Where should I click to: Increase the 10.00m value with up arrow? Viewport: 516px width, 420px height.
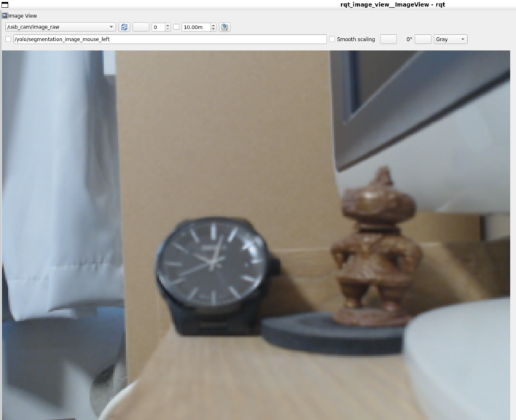[213, 25]
